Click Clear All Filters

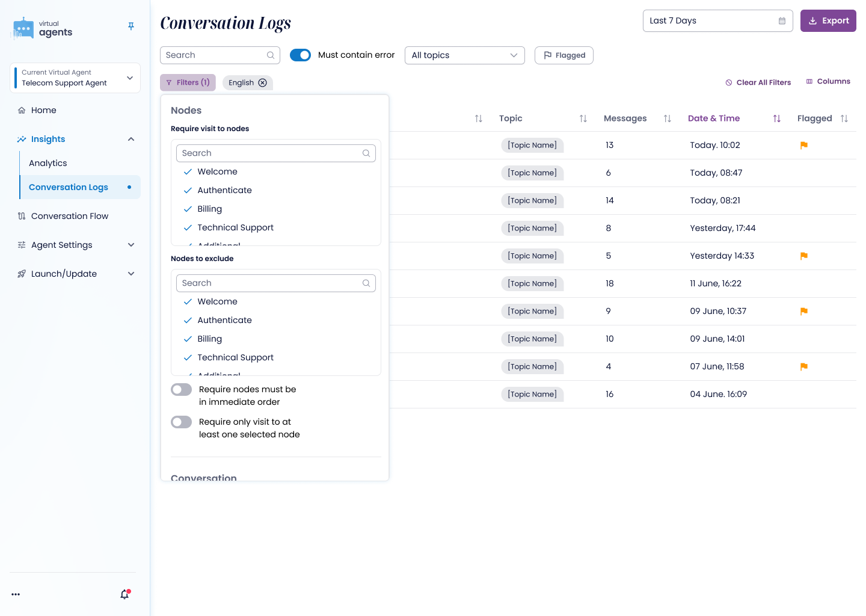[x=758, y=83]
